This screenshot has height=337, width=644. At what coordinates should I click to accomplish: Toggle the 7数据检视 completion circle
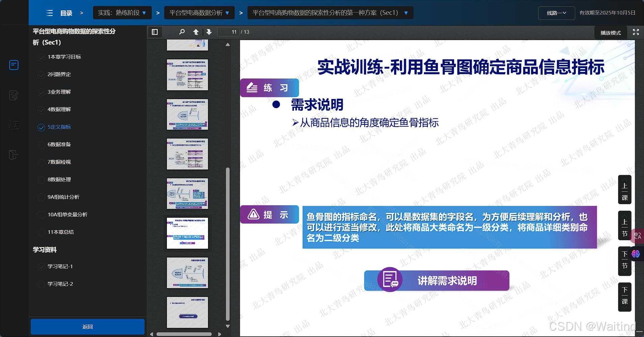(41, 162)
